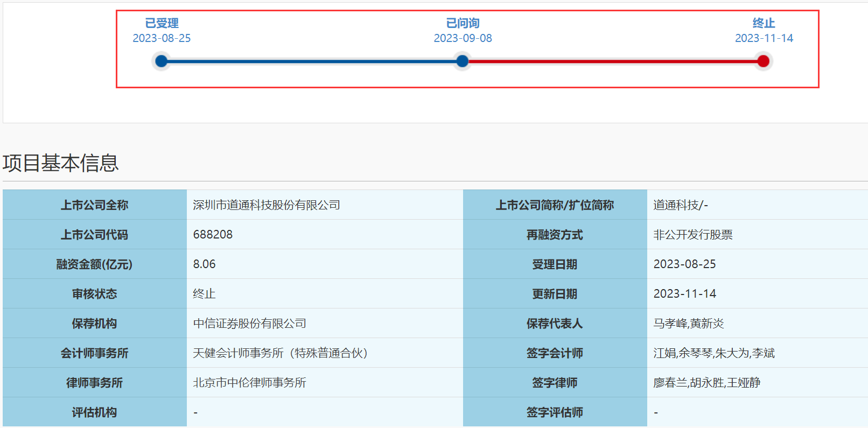
Task: Click the 评估机构 header cell
Action: tap(95, 412)
